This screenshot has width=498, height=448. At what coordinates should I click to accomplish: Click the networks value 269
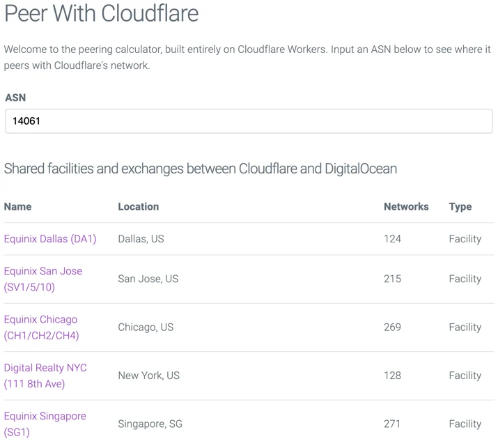[x=393, y=327]
